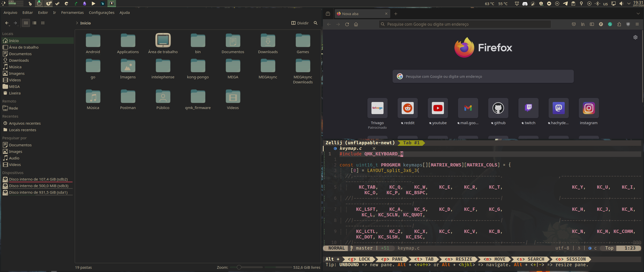
Task: Open the Steam launcher in top panel
Action: point(57,4)
